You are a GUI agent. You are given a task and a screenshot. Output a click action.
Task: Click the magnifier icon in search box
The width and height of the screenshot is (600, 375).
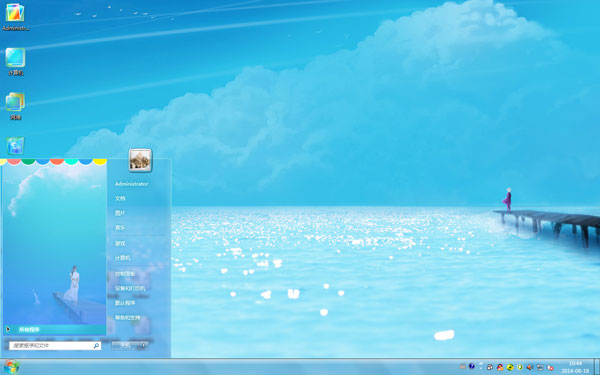point(96,346)
